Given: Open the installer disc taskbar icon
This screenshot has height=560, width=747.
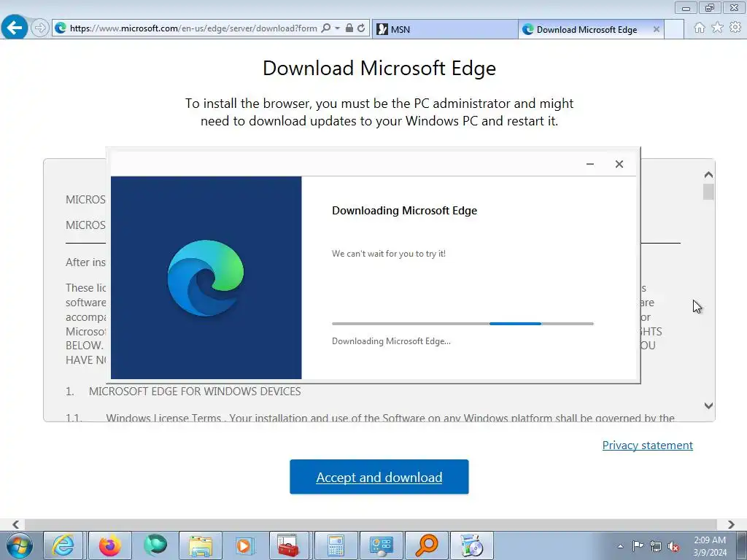Looking at the screenshot, I should pos(472,545).
